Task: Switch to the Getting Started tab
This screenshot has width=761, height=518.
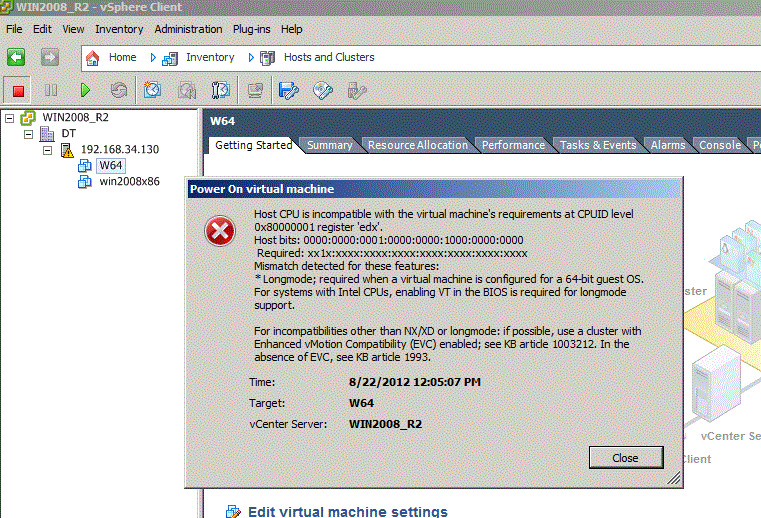Action: click(253, 145)
